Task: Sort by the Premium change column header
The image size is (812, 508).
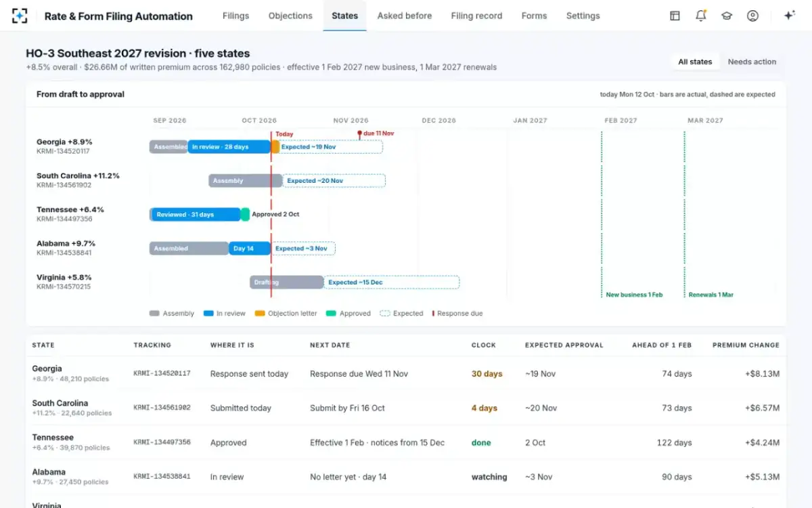Action: [746, 345]
